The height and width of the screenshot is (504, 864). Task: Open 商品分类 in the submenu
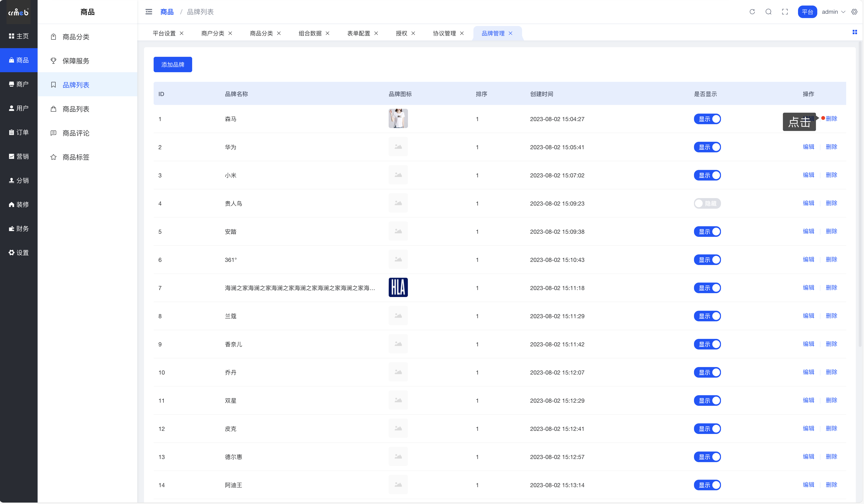pyautogui.click(x=76, y=37)
